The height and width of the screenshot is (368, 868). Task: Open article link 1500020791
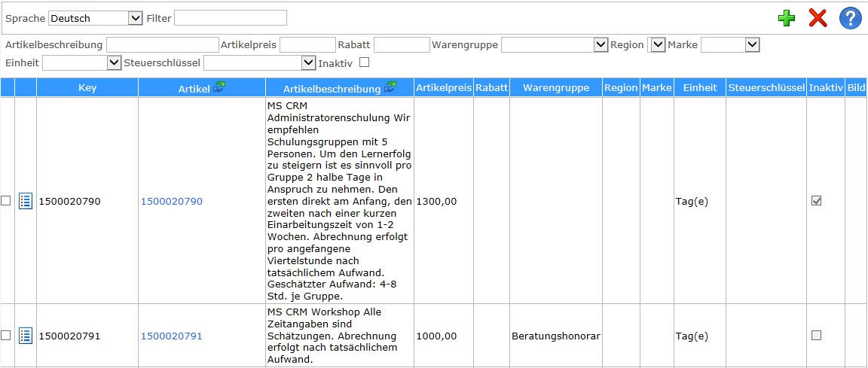click(x=172, y=336)
